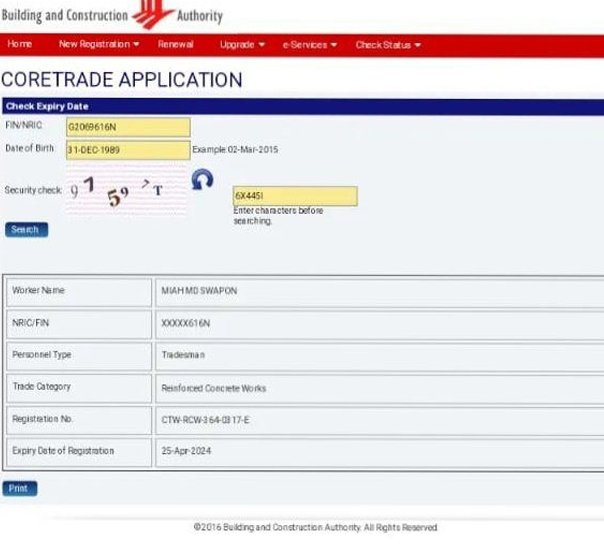Viewport: 604px width, 559px height.
Task: Click the Worker Name label cell
Action: point(79,292)
